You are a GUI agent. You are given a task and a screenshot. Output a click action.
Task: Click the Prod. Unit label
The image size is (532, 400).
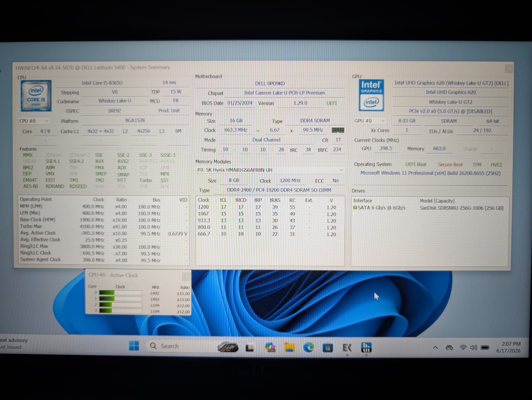click(x=169, y=111)
